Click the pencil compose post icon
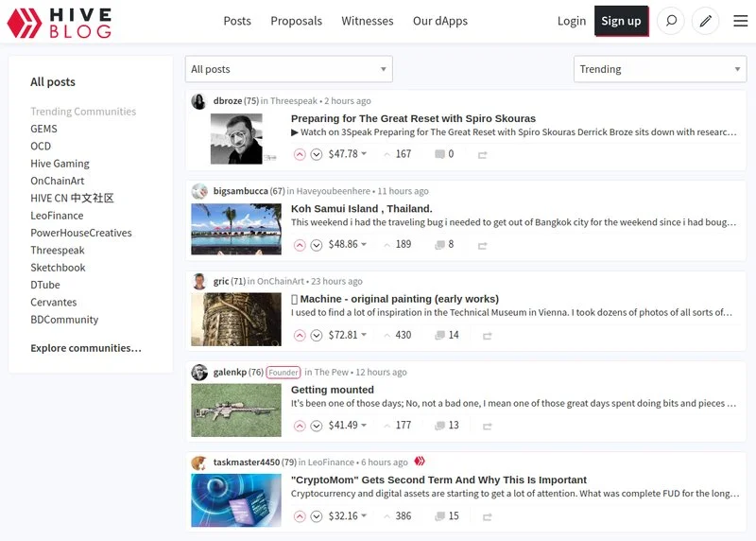 [705, 21]
